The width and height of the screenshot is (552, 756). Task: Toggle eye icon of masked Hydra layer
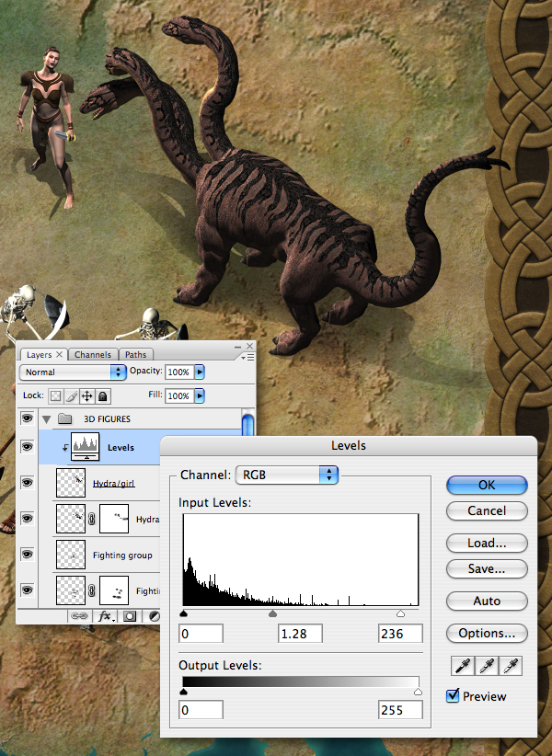27,519
